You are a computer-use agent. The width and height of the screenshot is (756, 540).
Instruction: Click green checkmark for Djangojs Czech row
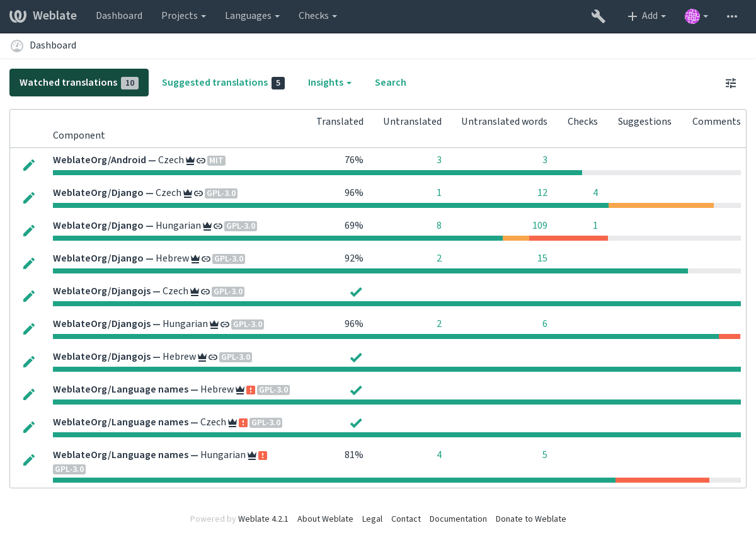(x=356, y=292)
